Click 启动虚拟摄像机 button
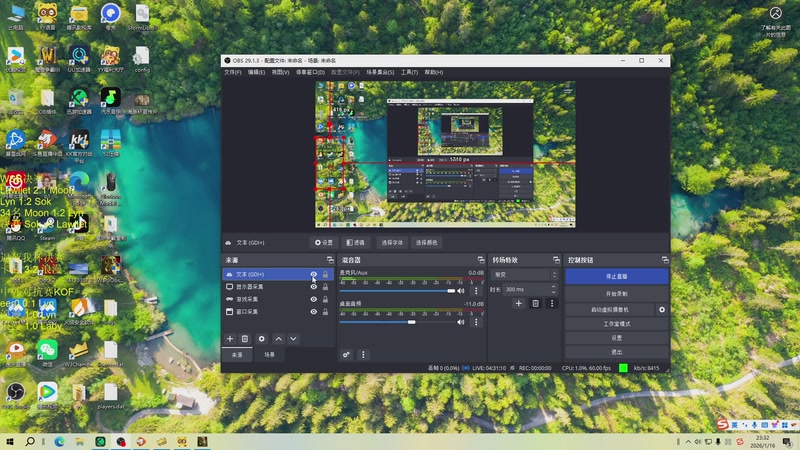This screenshot has width=800, height=450. (610, 310)
